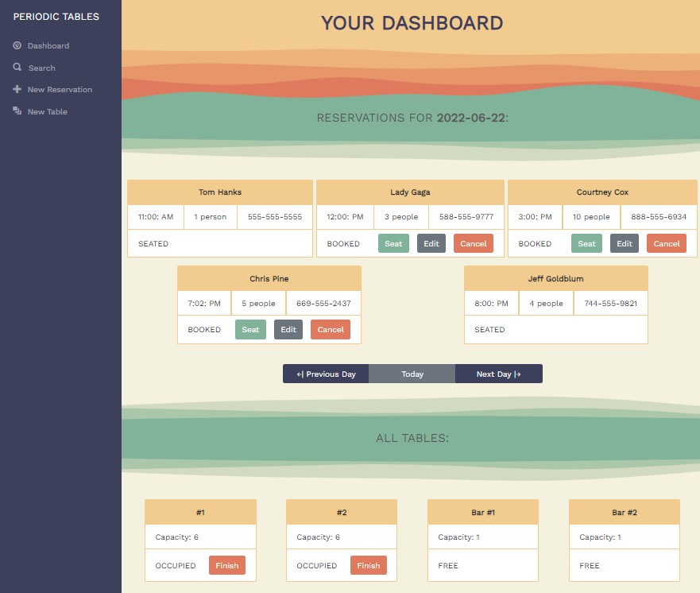Image resolution: width=700 pixels, height=593 pixels.
Task: Click the 1 person party size
Action: click(211, 216)
